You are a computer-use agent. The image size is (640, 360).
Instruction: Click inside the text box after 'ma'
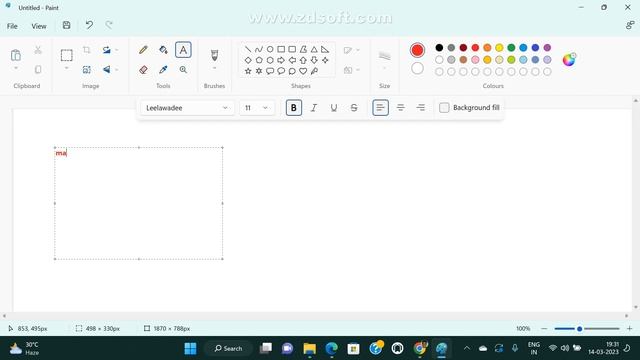click(67, 153)
